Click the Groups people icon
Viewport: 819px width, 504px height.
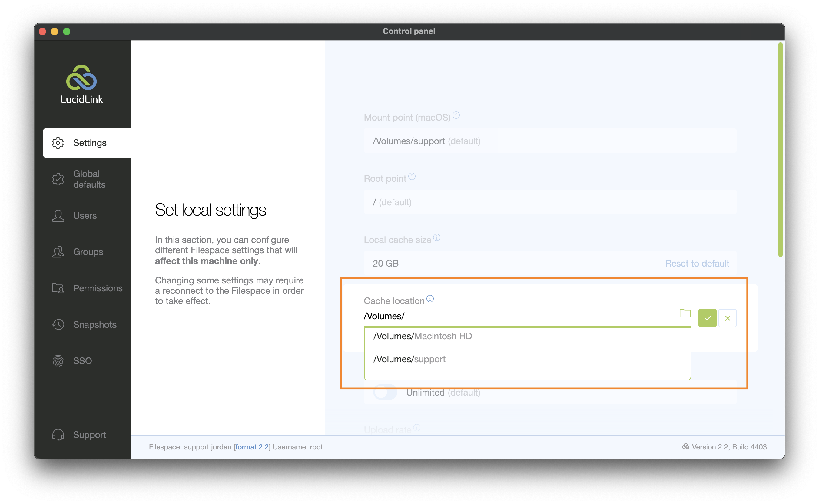click(x=58, y=252)
